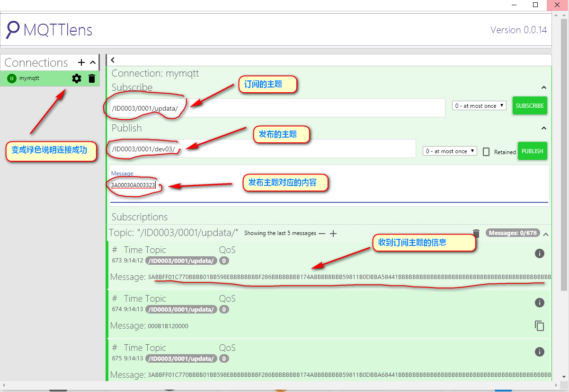Click the Connections panel title

click(x=36, y=62)
